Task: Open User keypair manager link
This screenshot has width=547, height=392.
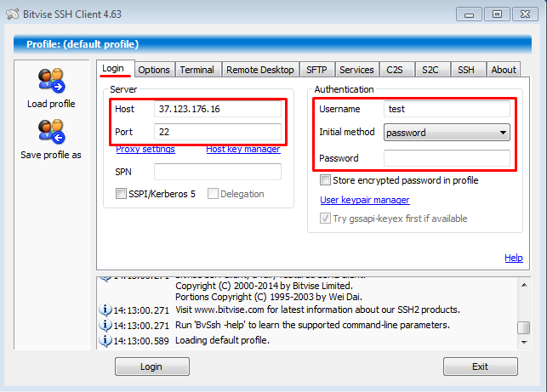Action: click(365, 200)
